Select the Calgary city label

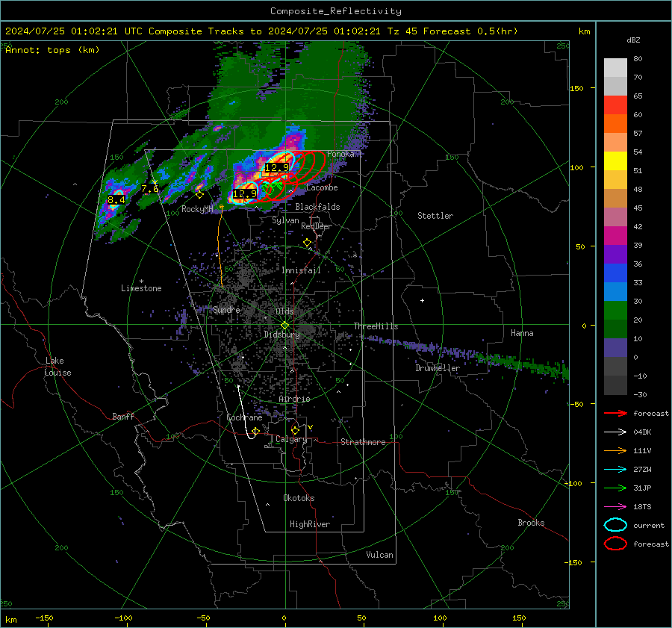click(x=291, y=440)
